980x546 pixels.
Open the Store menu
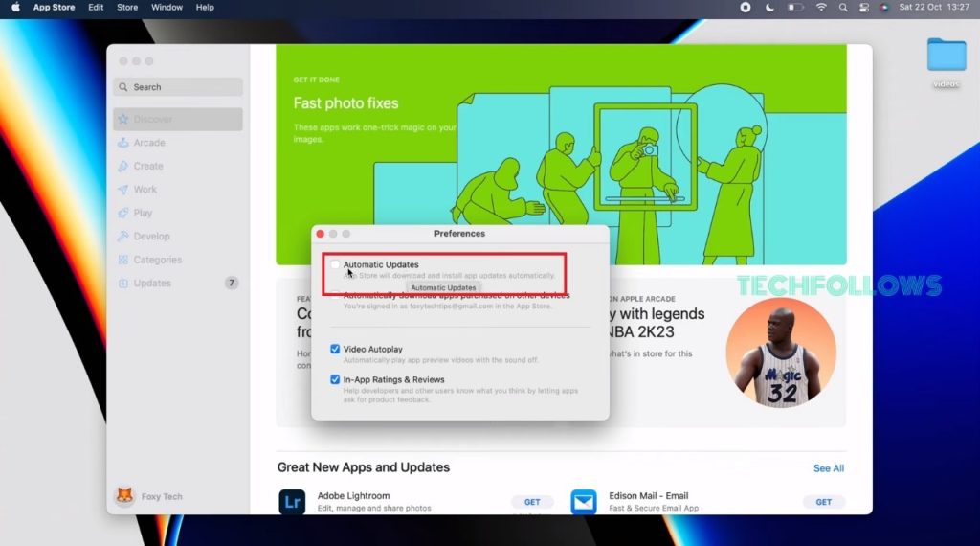(127, 7)
